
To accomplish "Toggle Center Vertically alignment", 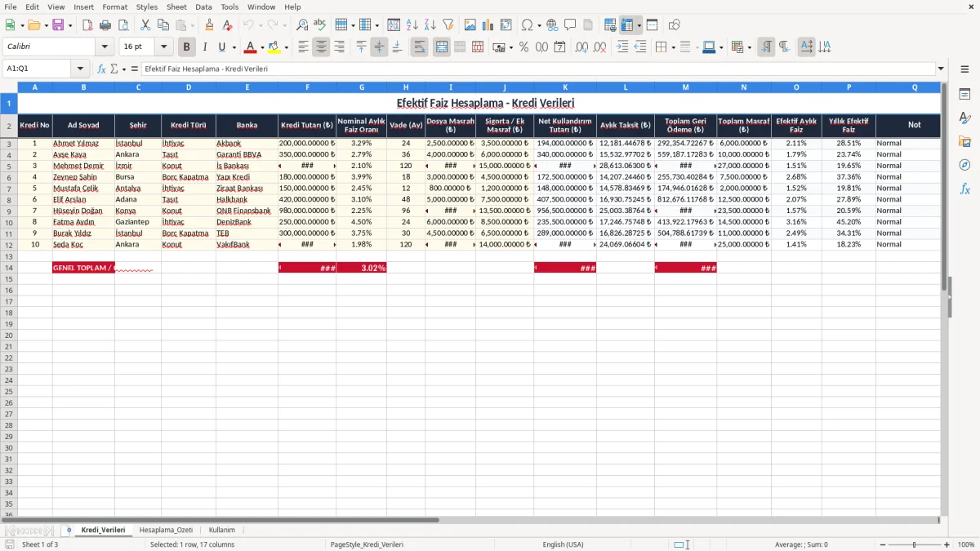I will point(379,47).
